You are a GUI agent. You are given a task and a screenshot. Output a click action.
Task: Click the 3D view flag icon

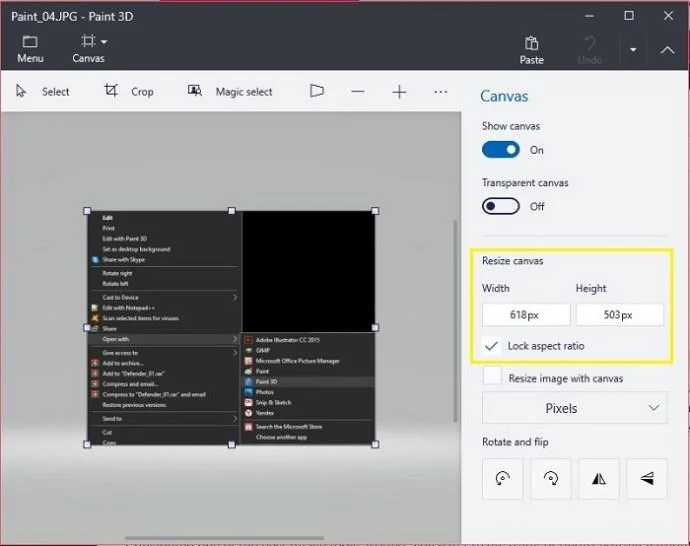[x=317, y=91]
